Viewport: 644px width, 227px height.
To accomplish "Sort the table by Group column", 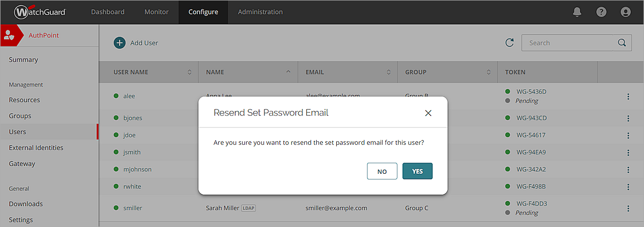I will click(x=489, y=72).
